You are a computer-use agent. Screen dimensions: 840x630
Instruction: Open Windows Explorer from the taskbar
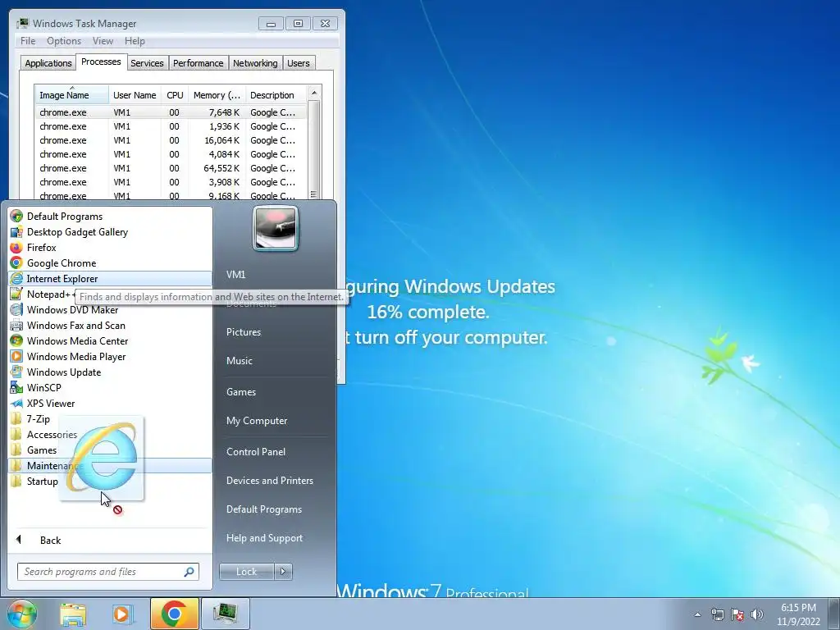click(x=73, y=614)
